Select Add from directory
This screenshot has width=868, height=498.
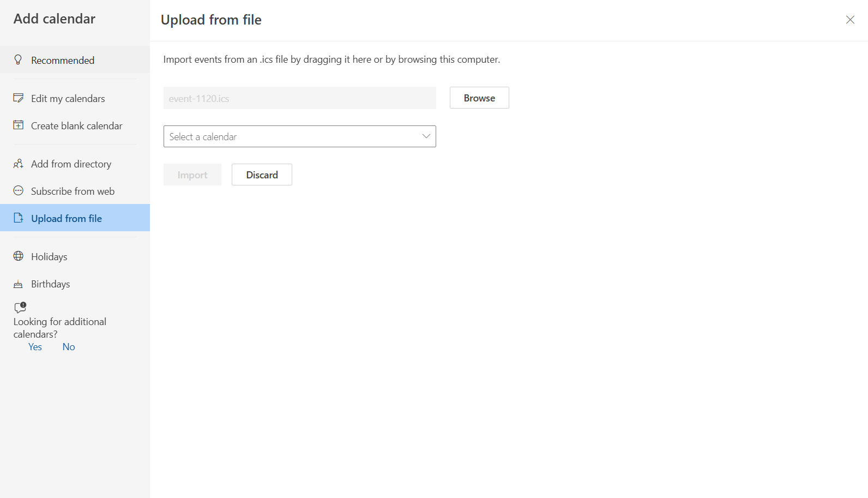(75, 164)
